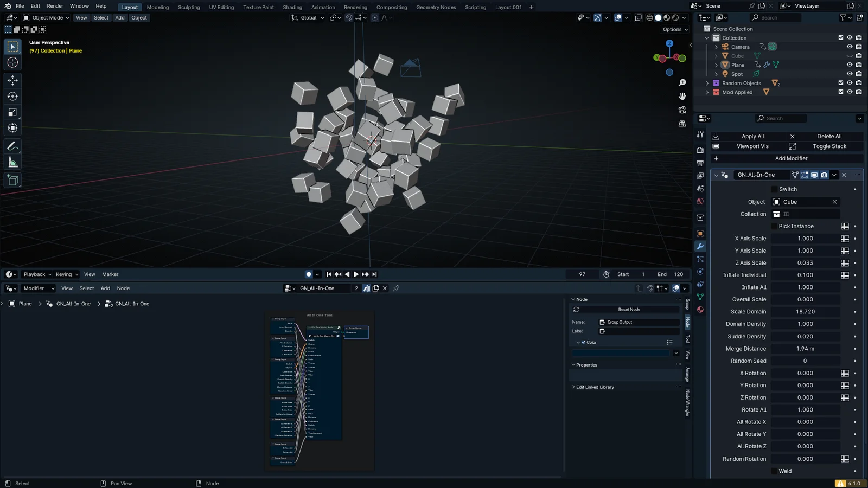Open the Modifiers wrench properties tab
This screenshot has width=868, height=488.
click(x=700, y=246)
